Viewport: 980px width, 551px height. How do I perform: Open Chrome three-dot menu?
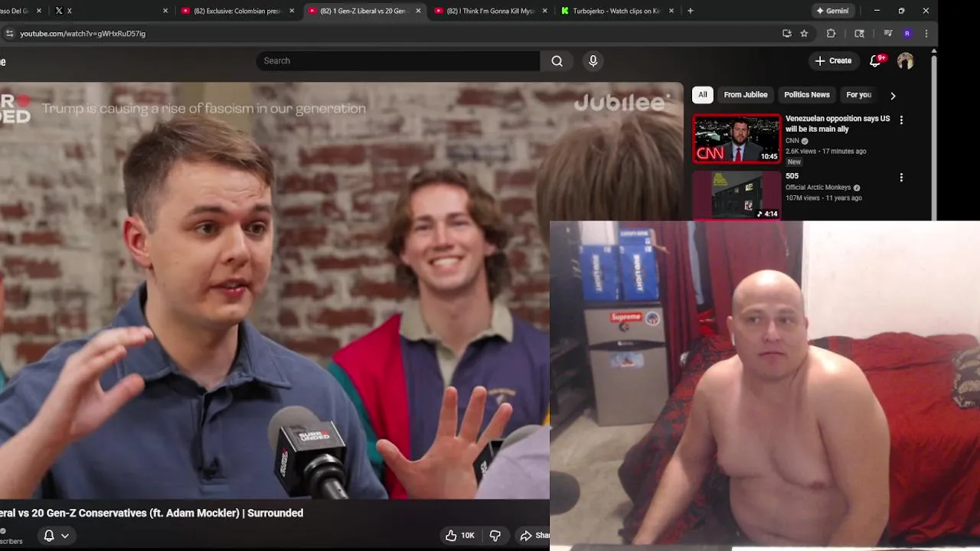[926, 34]
